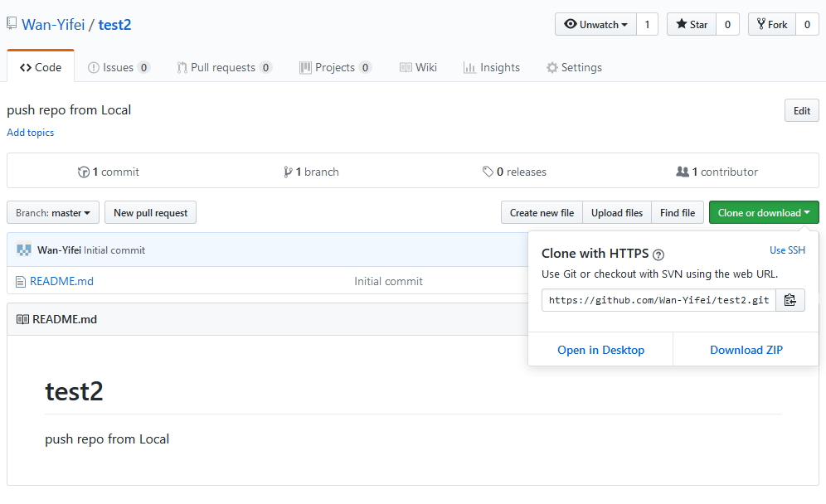Copy clone URL with clipboard icon
The width and height of the screenshot is (826, 504).
[790, 300]
